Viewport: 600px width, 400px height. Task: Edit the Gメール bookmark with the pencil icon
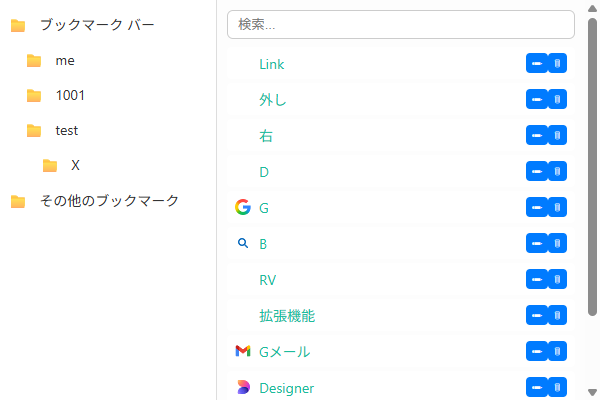click(536, 352)
